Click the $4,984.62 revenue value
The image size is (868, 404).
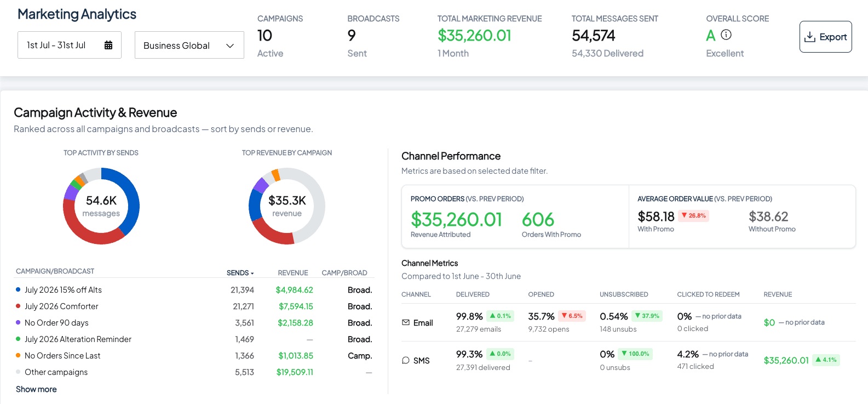(x=295, y=290)
